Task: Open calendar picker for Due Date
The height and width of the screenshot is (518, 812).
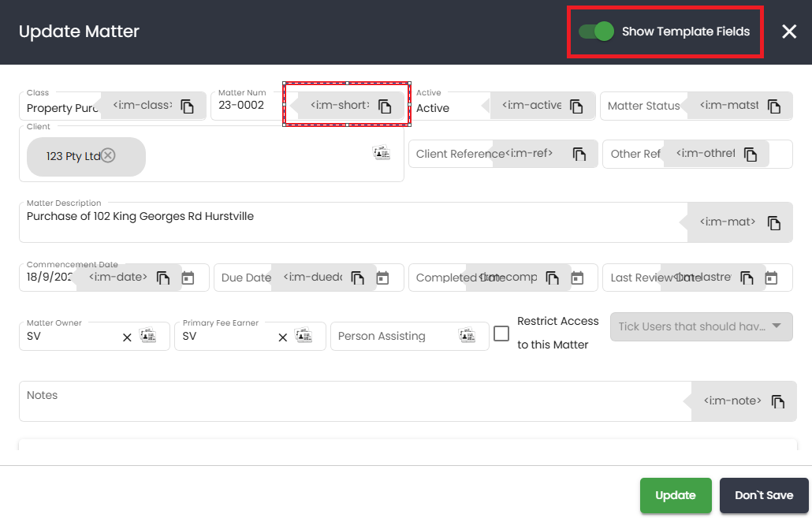Action: (x=382, y=278)
